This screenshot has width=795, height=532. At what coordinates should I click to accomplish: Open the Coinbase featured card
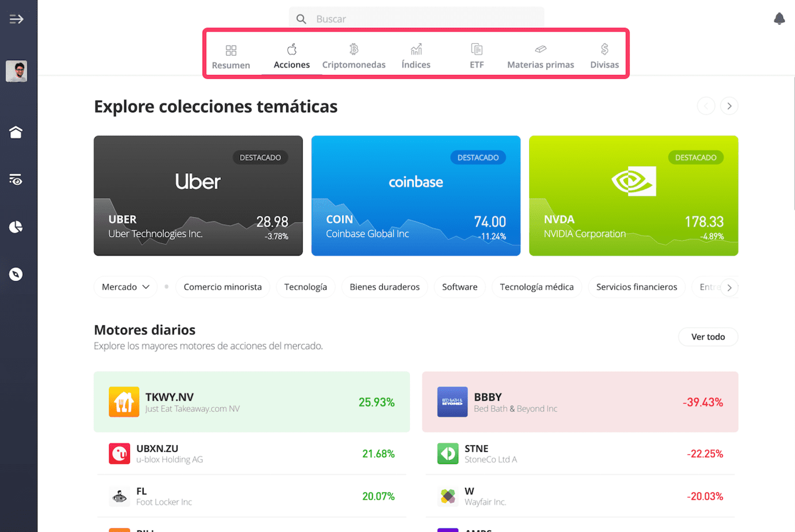(416, 196)
